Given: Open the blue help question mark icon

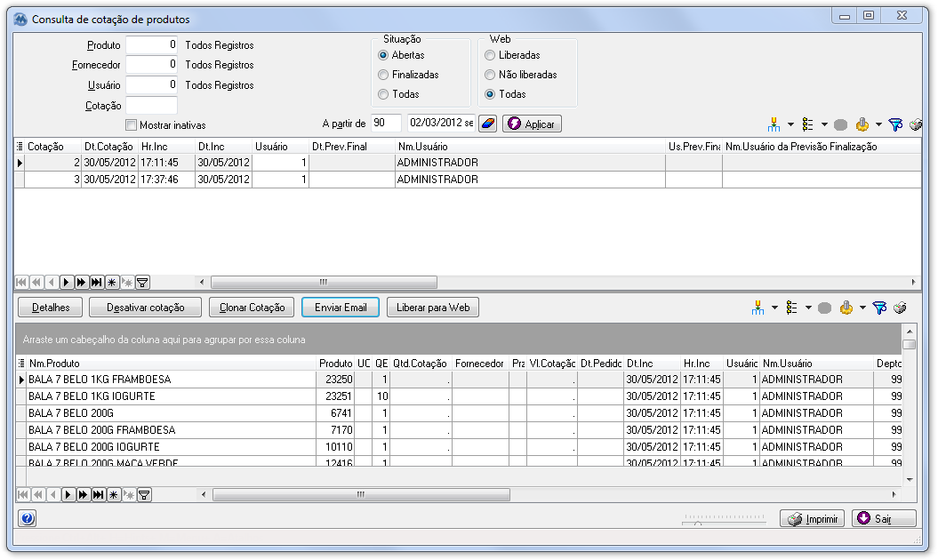Looking at the screenshot, I should point(28,518).
